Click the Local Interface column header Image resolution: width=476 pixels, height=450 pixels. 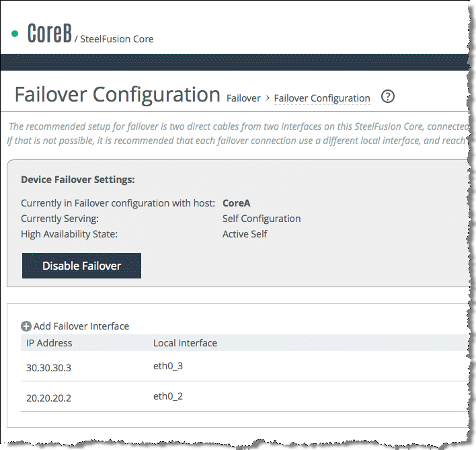[185, 343]
